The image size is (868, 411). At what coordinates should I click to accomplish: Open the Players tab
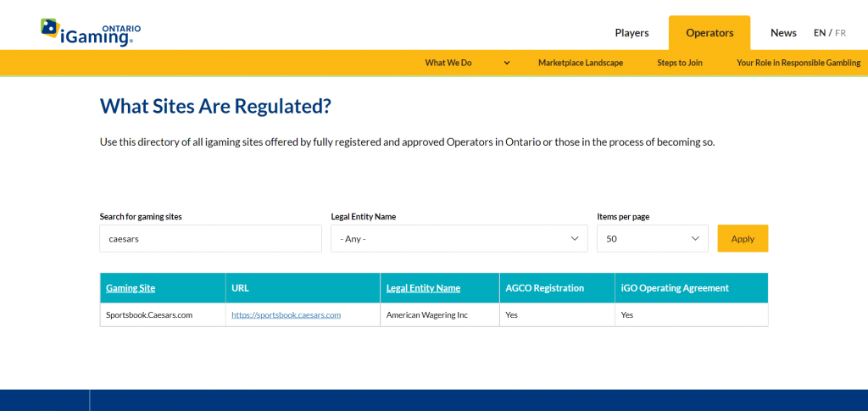(632, 33)
